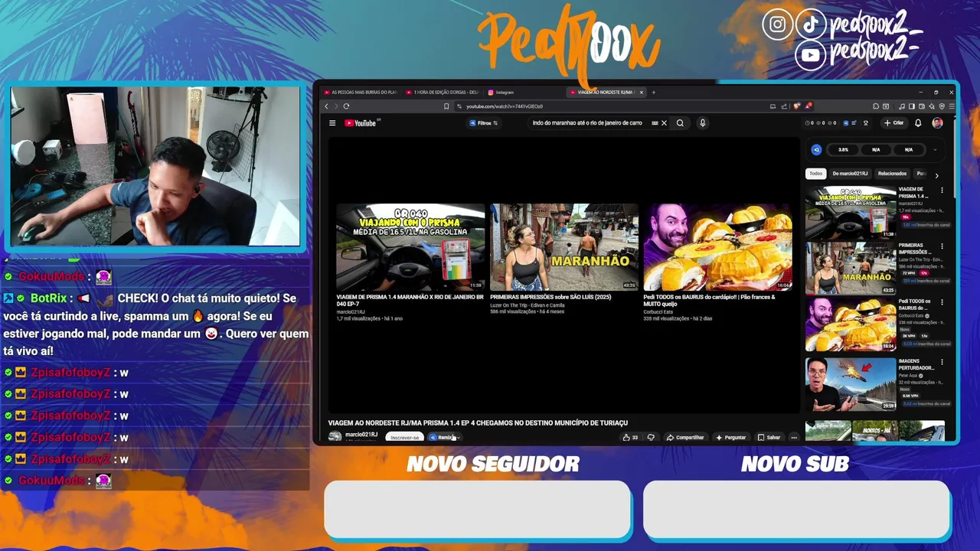Screen dimensions: 980x551
Task: Clear the YouTube search text
Action: pyautogui.click(x=664, y=123)
